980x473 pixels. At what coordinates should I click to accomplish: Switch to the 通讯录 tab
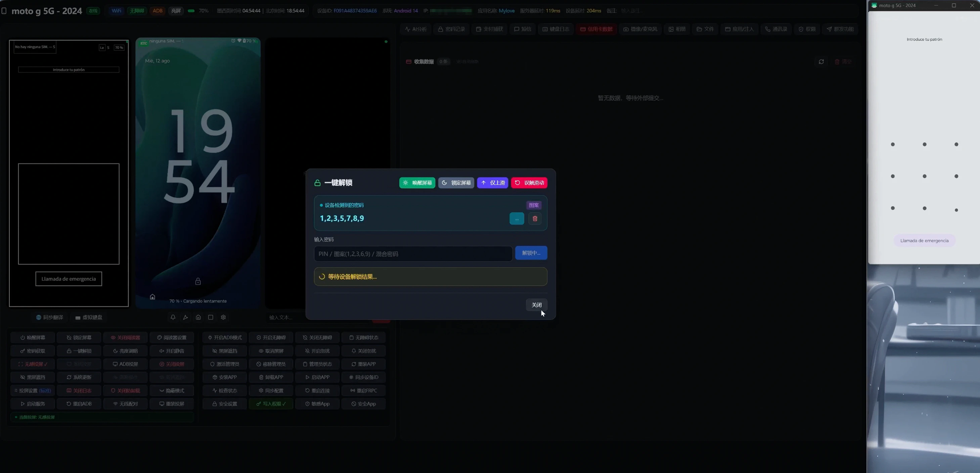pos(776,29)
